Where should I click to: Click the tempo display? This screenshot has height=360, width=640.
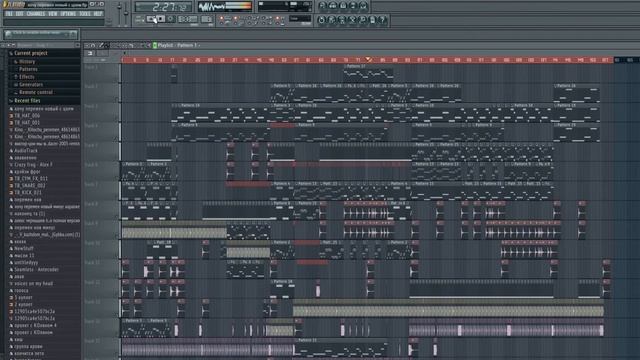[x=187, y=19]
